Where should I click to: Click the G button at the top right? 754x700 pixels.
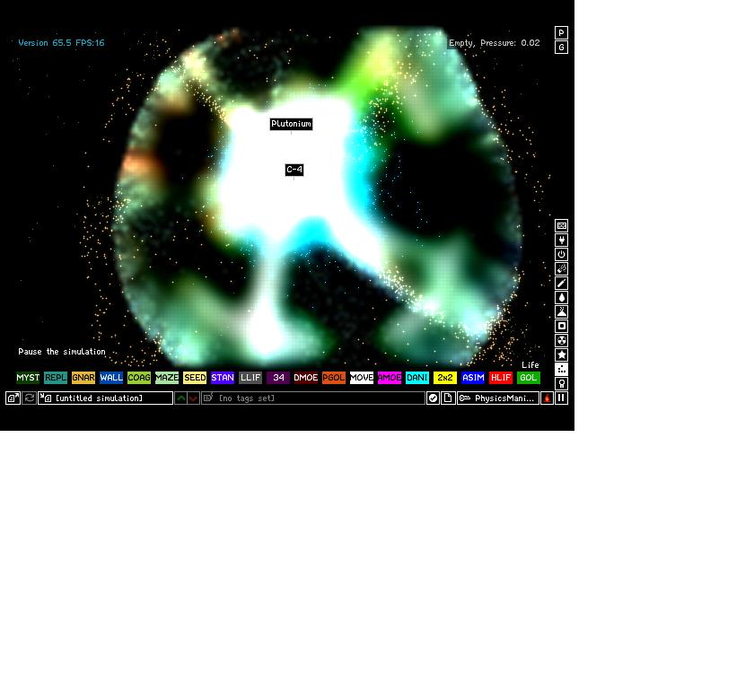[x=561, y=47]
